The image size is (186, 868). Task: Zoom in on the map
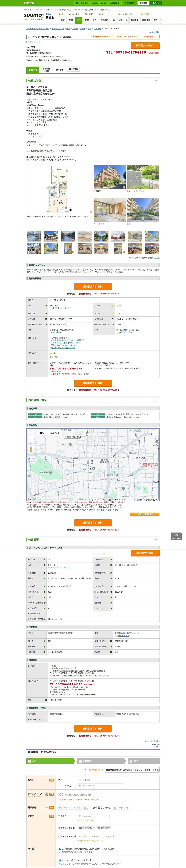click(31, 433)
